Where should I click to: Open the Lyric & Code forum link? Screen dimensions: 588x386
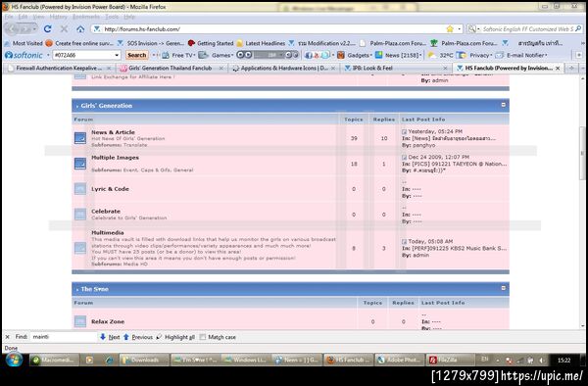pos(110,189)
